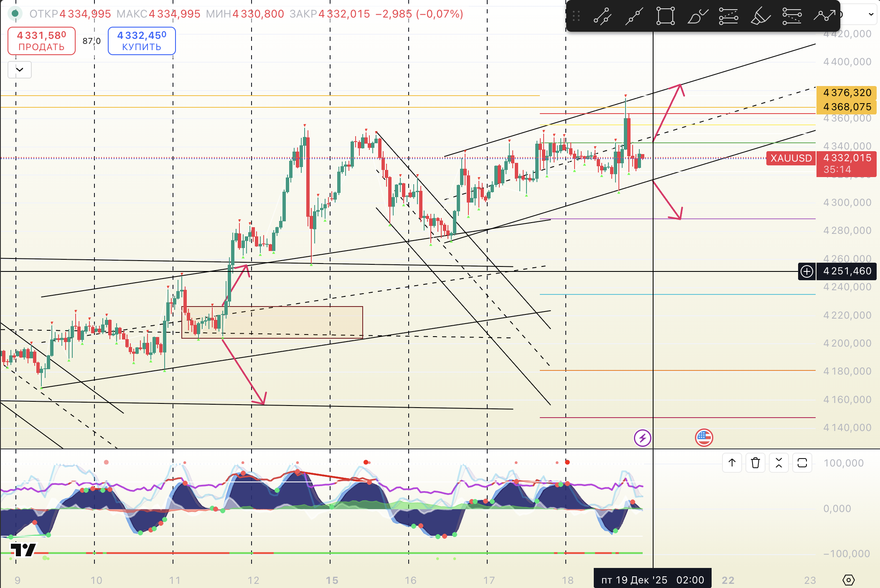Image resolution: width=880 pixels, height=588 pixels.
Task: Select the Highlighter drawing tool
Action: [760, 16]
